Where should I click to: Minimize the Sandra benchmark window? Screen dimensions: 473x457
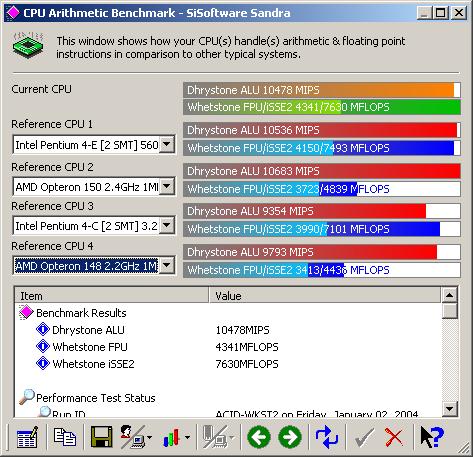[424, 13]
